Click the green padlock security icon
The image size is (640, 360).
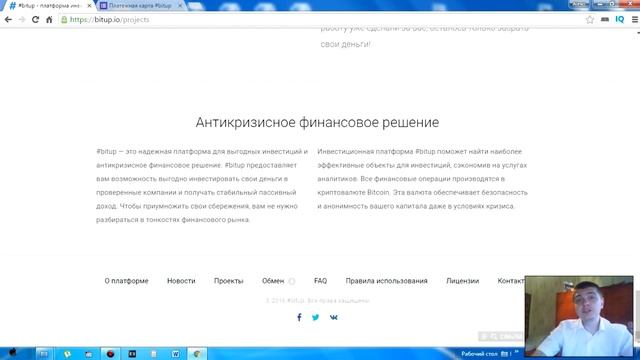point(64,20)
